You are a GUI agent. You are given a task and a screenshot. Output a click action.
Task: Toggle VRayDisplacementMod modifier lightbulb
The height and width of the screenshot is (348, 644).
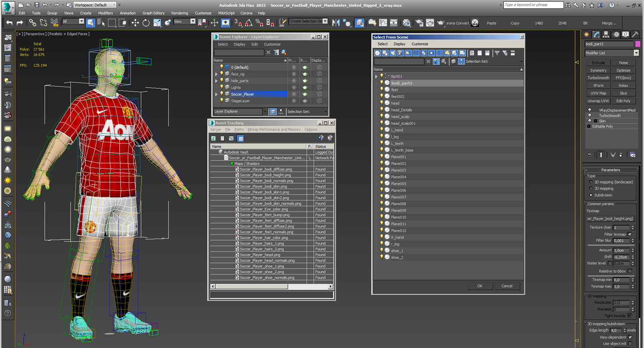pos(590,110)
